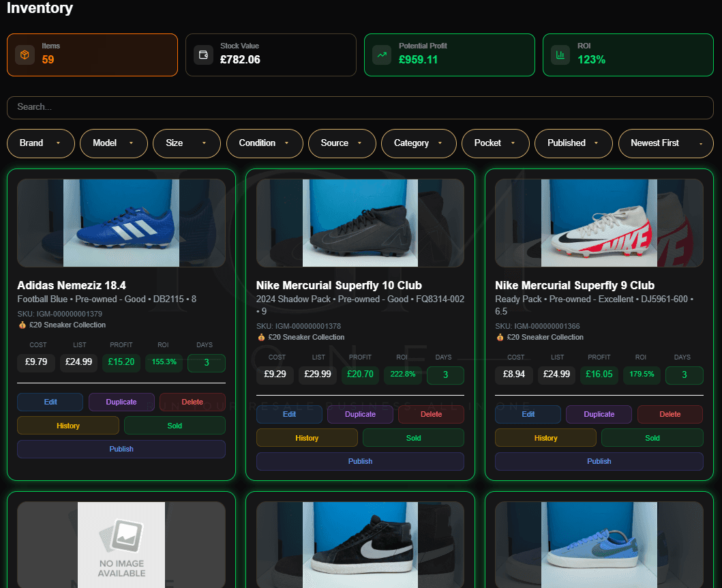Click SKU IGM-000000001378 text
Image resolution: width=722 pixels, height=588 pixels.
(299, 326)
